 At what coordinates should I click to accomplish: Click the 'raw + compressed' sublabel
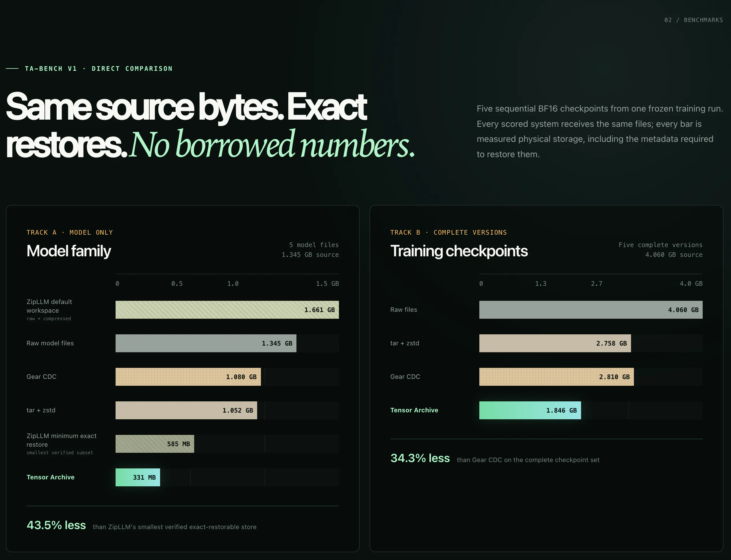pos(49,319)
